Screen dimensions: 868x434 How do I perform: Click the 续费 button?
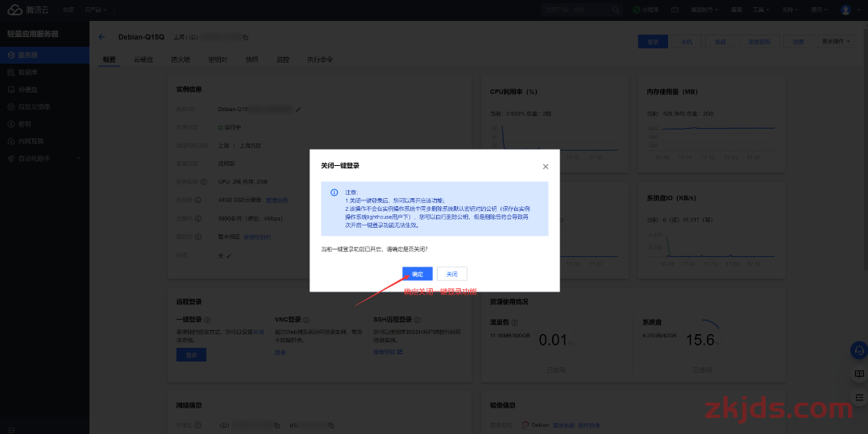[798, 41]
